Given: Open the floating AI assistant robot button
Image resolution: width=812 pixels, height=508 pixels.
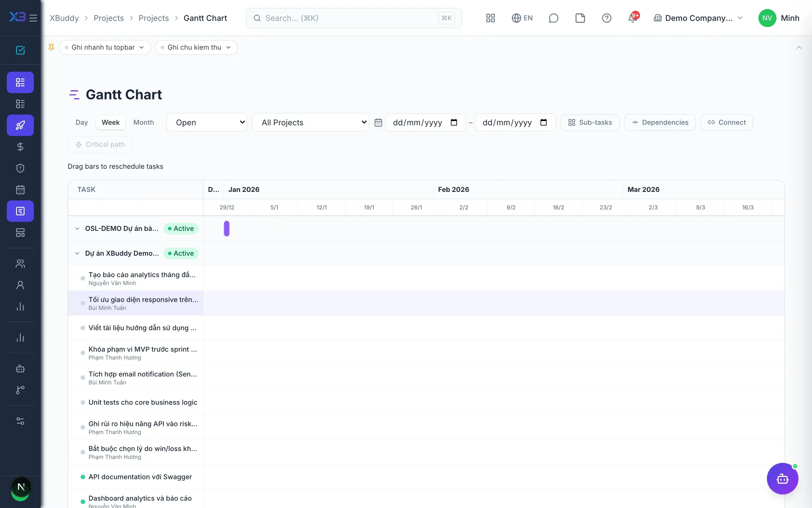Looking at the screenshot, I should 782,478.
